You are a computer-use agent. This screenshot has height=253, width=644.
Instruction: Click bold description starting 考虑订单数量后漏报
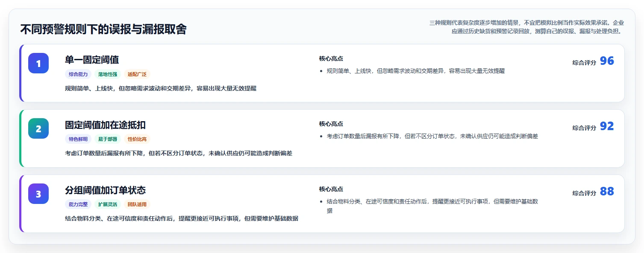(179, 153)
